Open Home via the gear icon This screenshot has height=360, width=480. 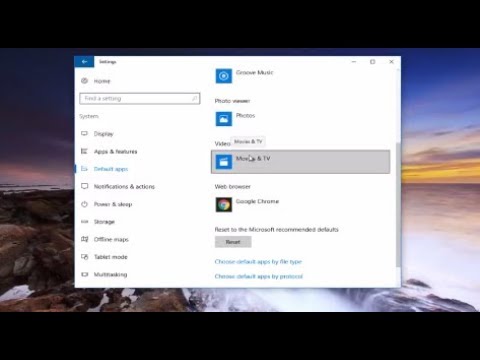point(84,81)
